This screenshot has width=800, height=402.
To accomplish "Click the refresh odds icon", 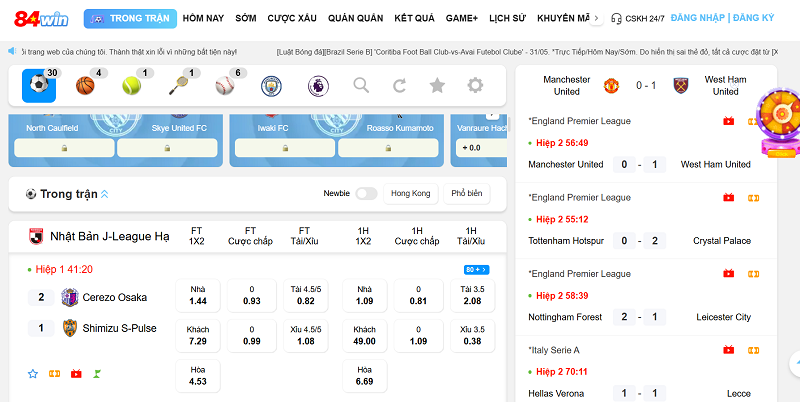I will pos(399,85).
